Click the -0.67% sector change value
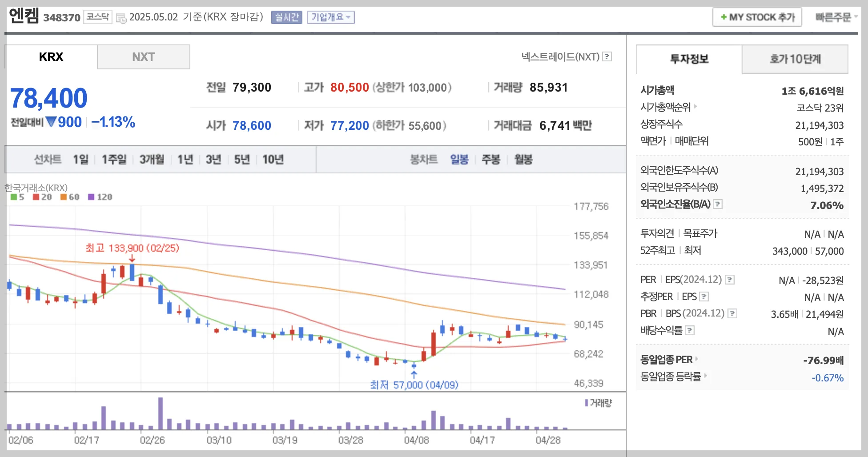This screenshot has width=868, height=457. pyautogui.click(x=828, y=378)
